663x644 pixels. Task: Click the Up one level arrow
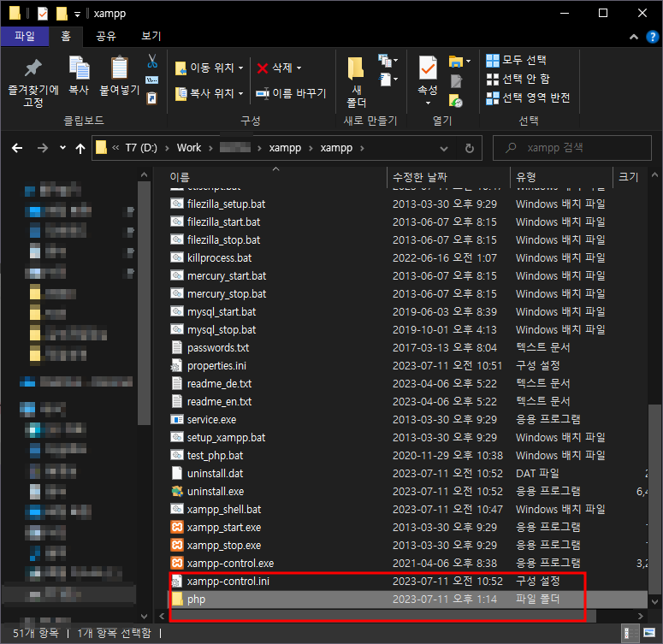(80, 148)
